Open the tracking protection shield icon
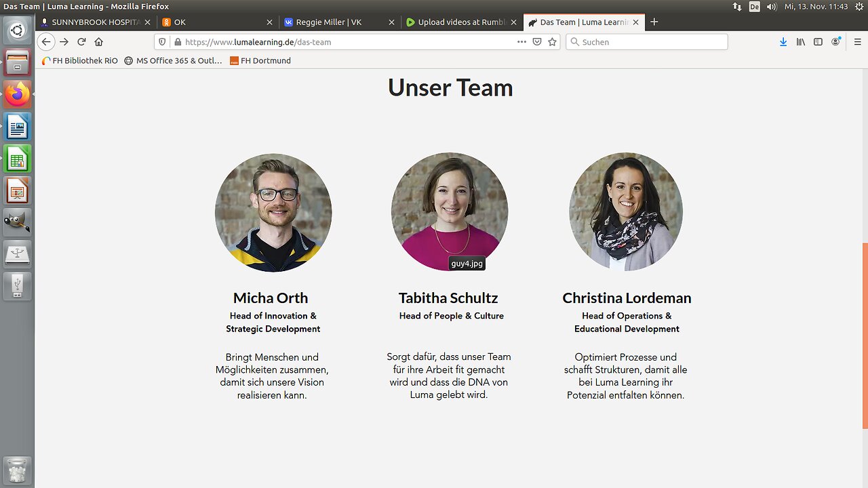This screenshot has width=868, height=488. tap(162, 42)
